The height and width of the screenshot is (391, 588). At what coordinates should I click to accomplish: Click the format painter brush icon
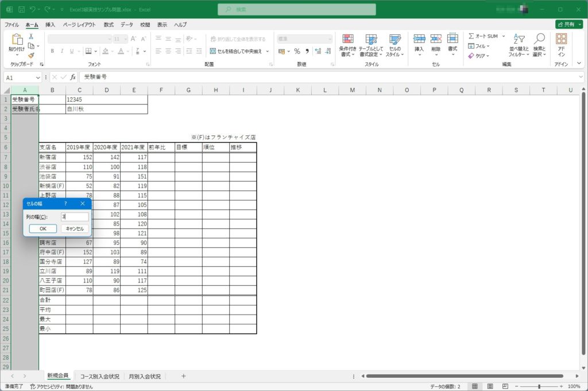click(31, 56)
